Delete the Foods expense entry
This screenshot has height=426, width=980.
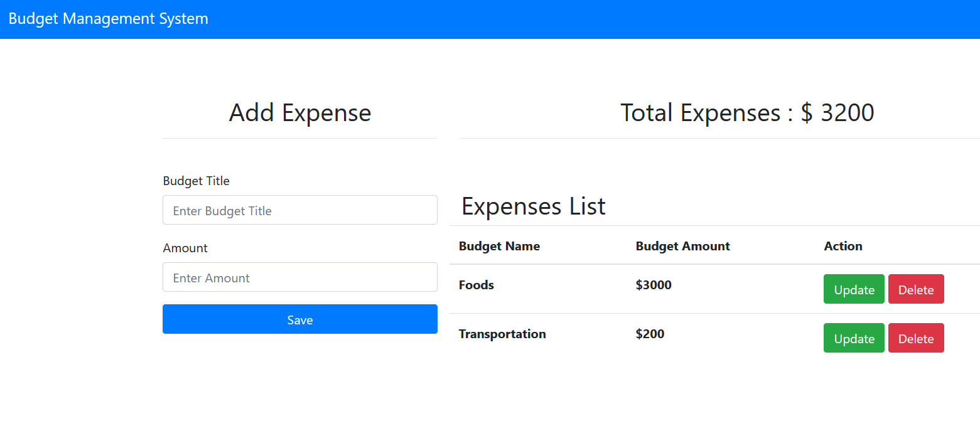tap(916, 289)
